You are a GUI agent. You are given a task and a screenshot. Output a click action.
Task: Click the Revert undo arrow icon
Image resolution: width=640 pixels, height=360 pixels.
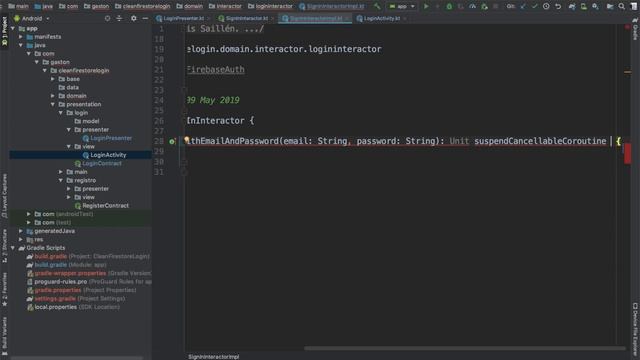558,6
